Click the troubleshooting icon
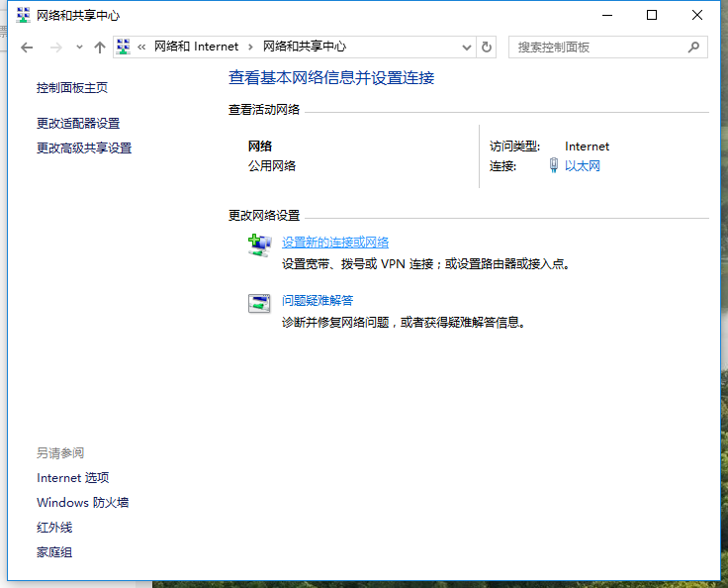The height and width of the screenshot is (588, 728). coord(259,303)
